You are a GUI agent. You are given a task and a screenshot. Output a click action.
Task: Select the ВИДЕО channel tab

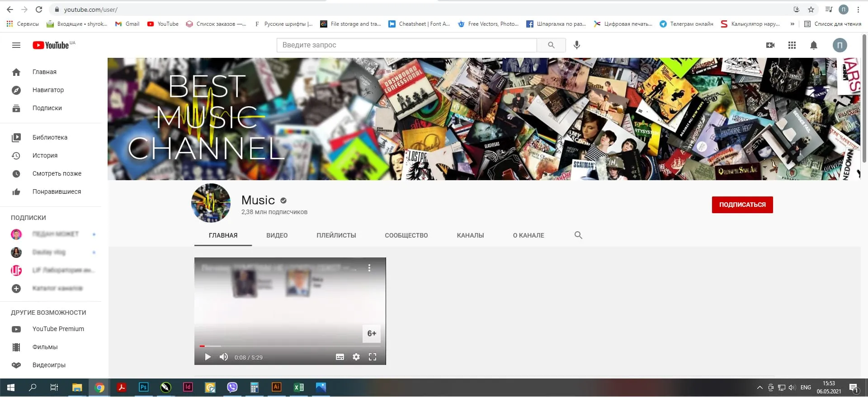point(277,235)
